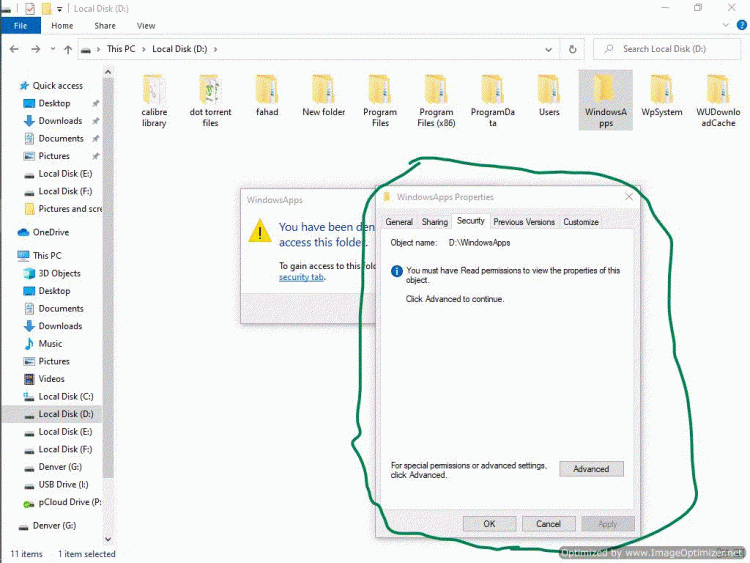Image resolution: width=750 pixels, height=563 pixels.
Task: Switch to Sharing tab in Properties
Action: 434,222
